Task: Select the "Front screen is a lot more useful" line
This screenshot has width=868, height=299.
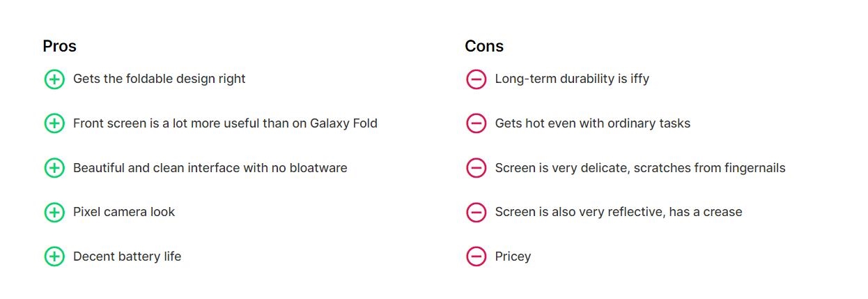Action: pyautogui.click(x=225, y=123)
